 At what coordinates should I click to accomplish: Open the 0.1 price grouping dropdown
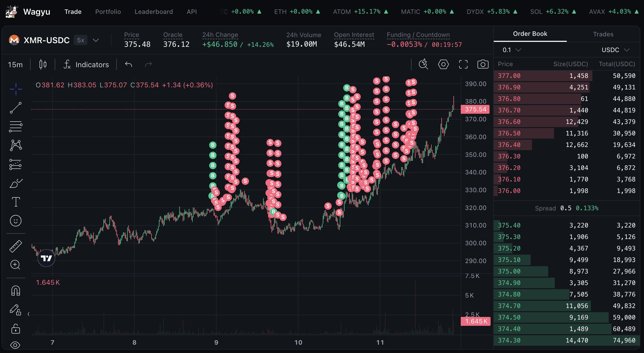512,50
